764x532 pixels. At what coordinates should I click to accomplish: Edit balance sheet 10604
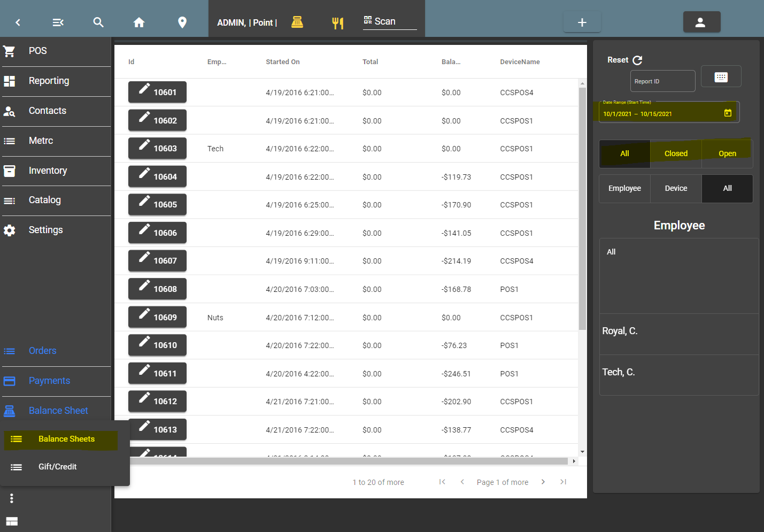(157, 176)
